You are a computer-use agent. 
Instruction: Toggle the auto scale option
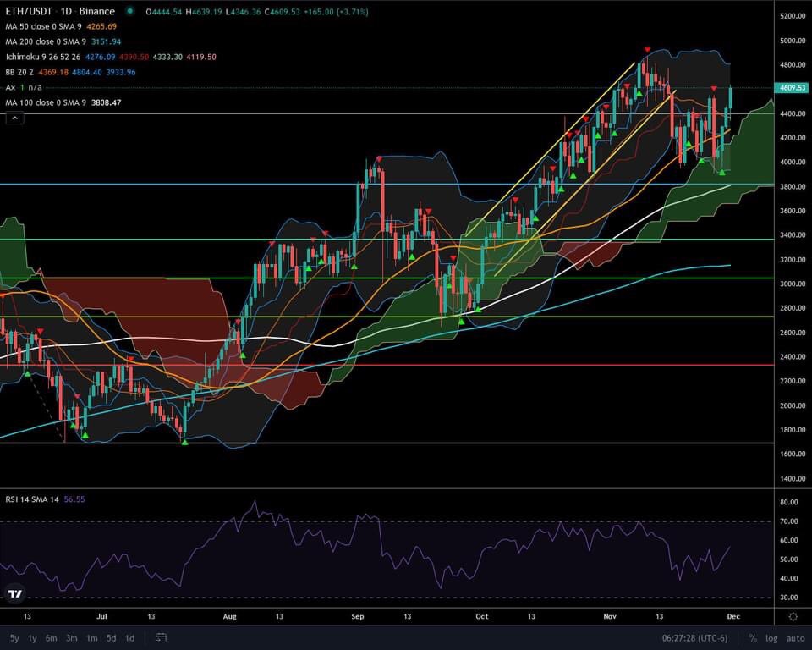795,638
